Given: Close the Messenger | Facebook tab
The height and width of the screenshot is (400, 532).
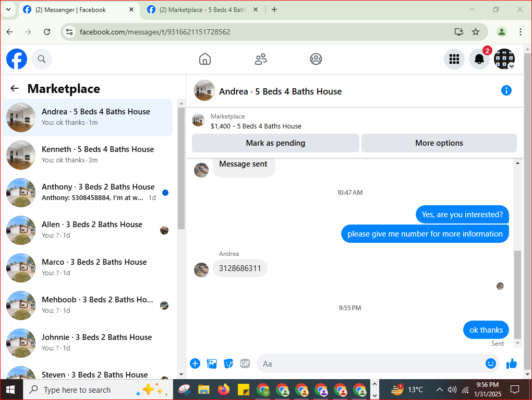Looking at the screenshot, I should click(x=131, y=10).
